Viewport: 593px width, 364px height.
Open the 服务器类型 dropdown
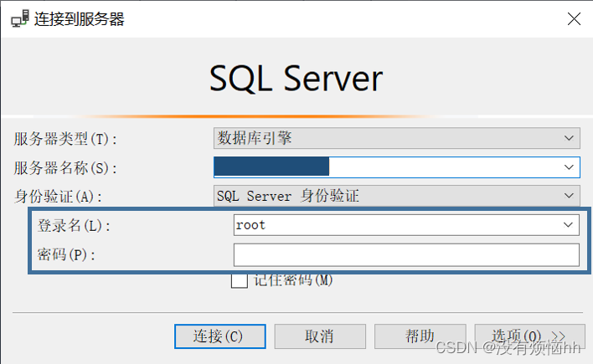coord(397,138)
